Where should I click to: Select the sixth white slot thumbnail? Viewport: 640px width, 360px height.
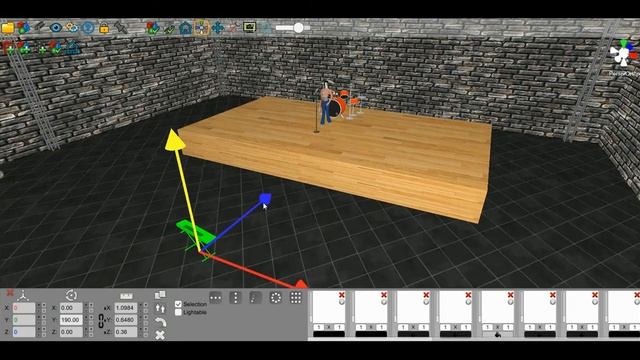[x=540, y=307]
